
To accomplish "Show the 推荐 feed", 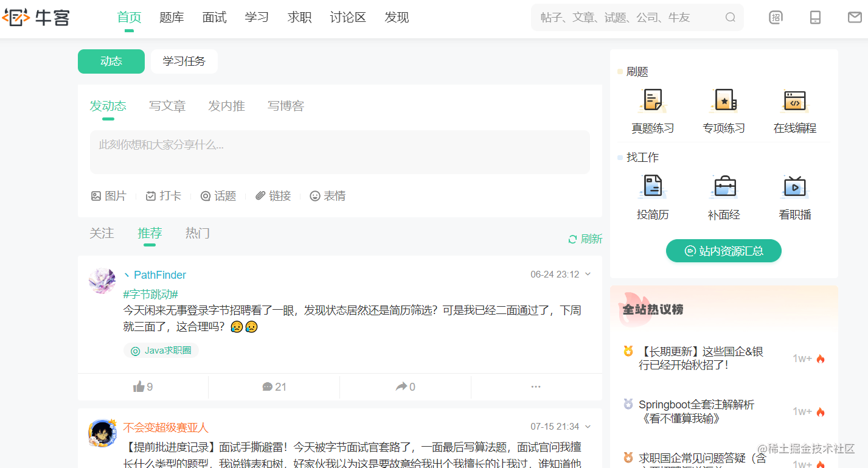I will 150,233.
